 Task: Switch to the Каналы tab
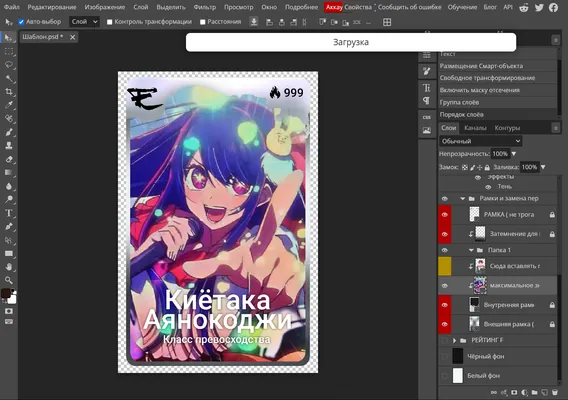click(475, 128)
